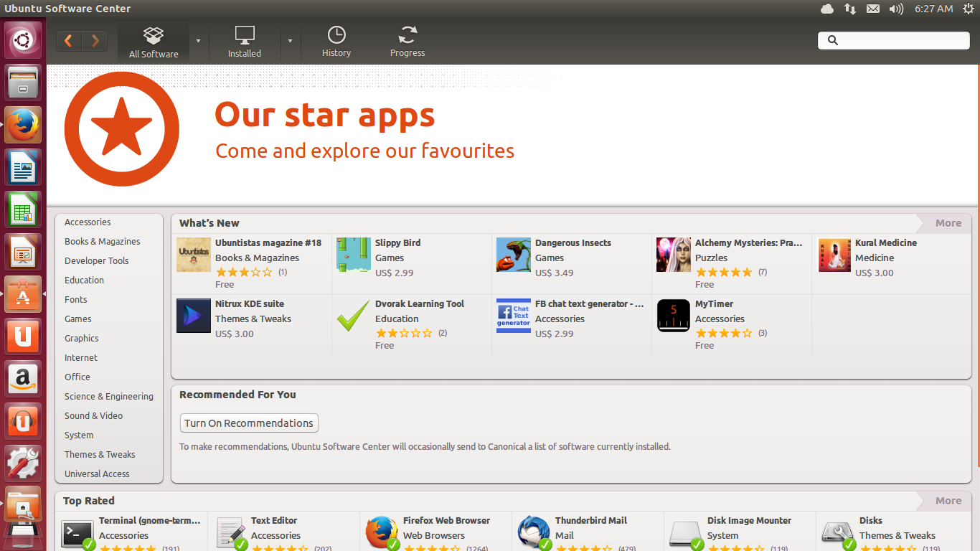Open Alchemy Mysteries app icon
Image resolution: width=980 pixels, height=551 pixels.
[x=674, y=255]
